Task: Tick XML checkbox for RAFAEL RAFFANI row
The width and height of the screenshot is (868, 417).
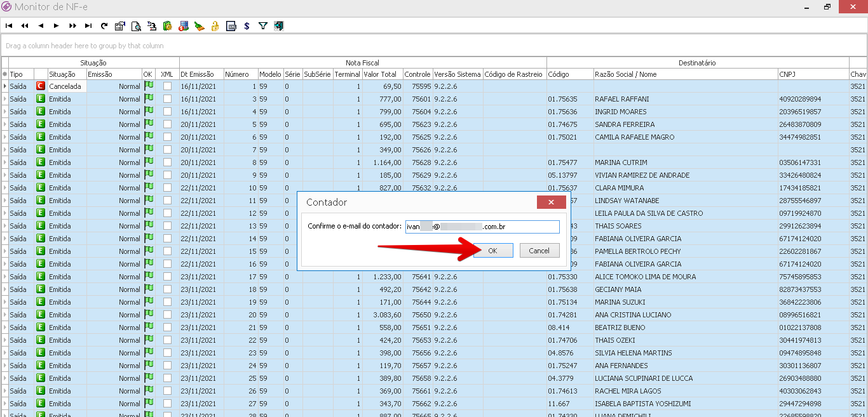Action: tap(167, 99)
